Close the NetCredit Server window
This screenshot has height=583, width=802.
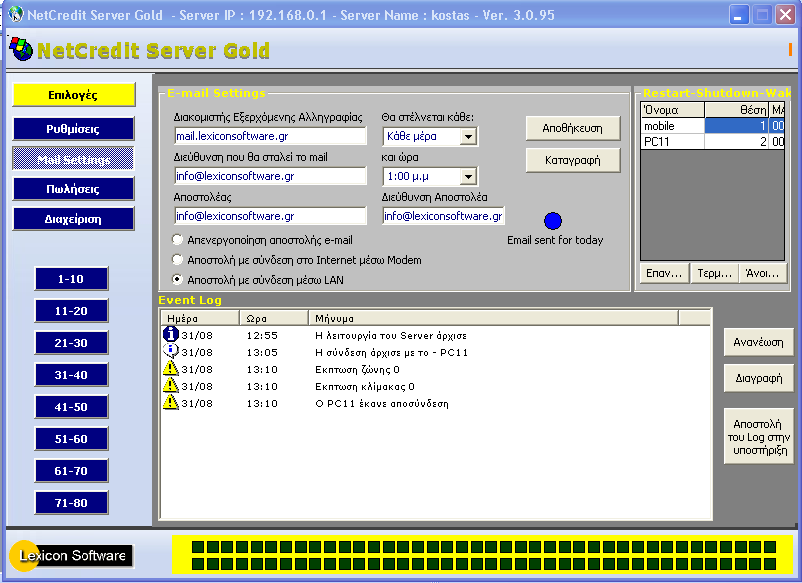pos(785,14)
